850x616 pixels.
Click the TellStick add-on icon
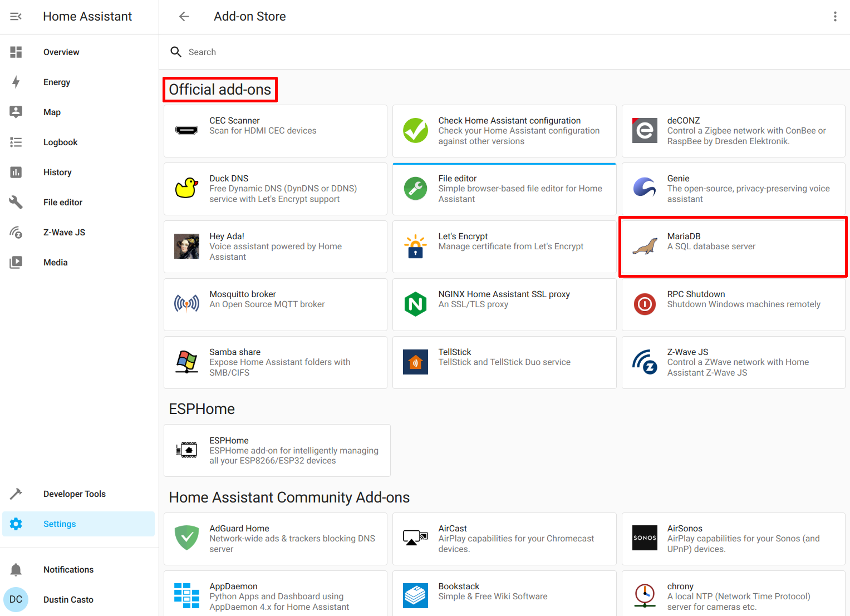416,362
